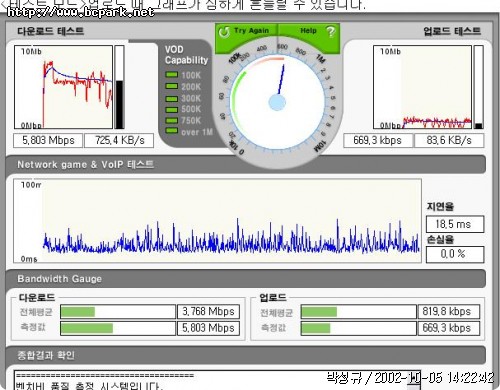Click the download 측정값 progress bar

(118, 328)
